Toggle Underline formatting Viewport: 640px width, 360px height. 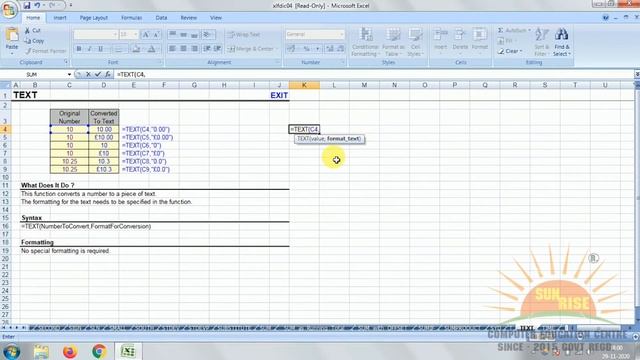(x=100, y=49)
